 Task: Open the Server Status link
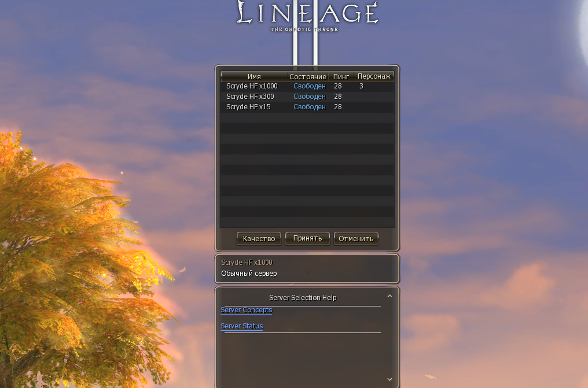coord(242,326)
